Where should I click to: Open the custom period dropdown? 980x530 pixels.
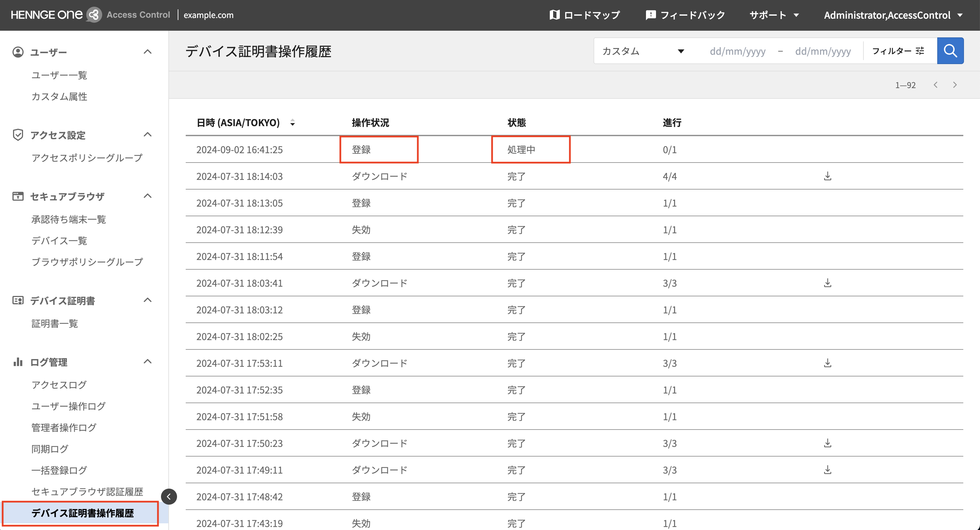[x=643, y=51]
